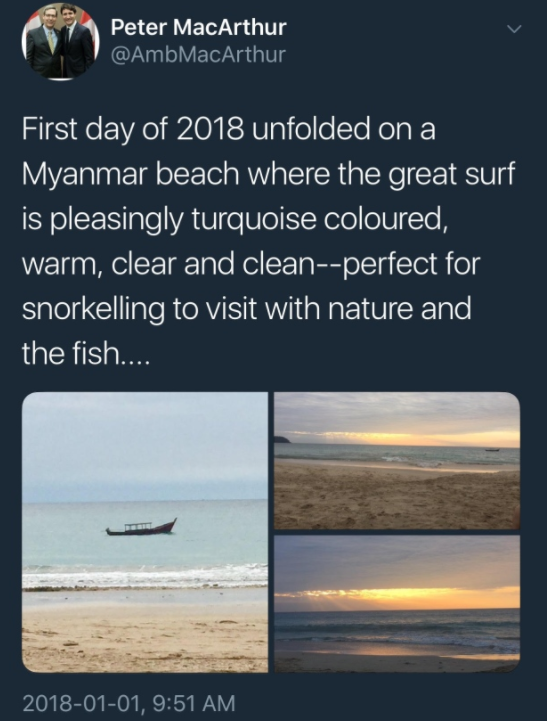Open the top-right sunset beach photo
The image size is (549, 721).
(397, 460)
